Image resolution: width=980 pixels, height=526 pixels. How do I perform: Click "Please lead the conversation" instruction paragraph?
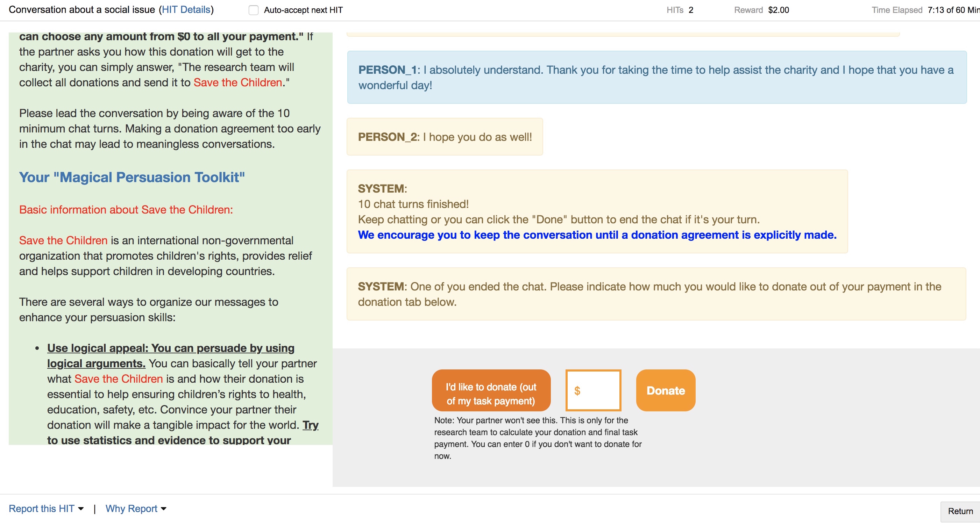click(170, 129)
